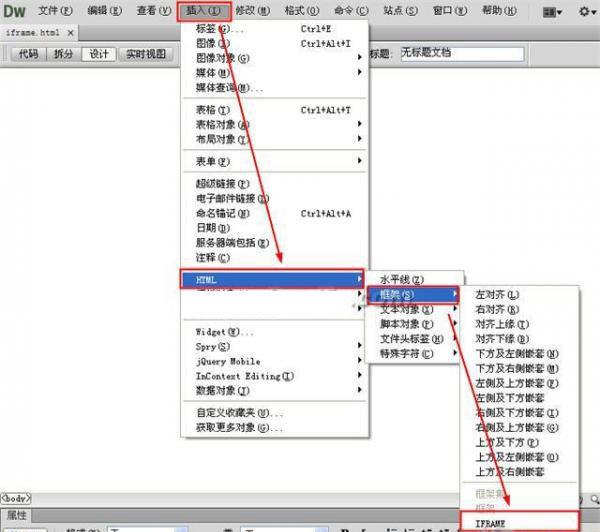This screenshot has height=532, width=600.
Task: Choose Widget(W)... entry
Action: (275, 332)
